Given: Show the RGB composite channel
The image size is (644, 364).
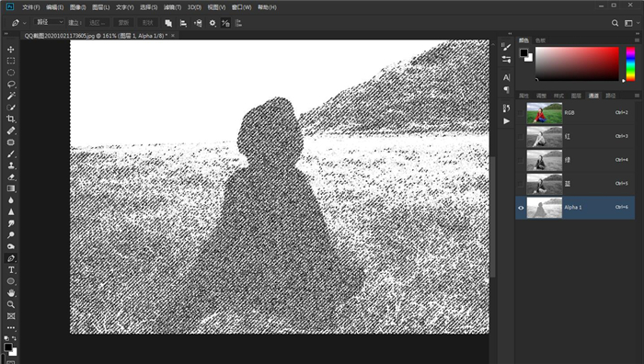Looking at the screenshot, I should pyautogui.click(x=521, y=113).
